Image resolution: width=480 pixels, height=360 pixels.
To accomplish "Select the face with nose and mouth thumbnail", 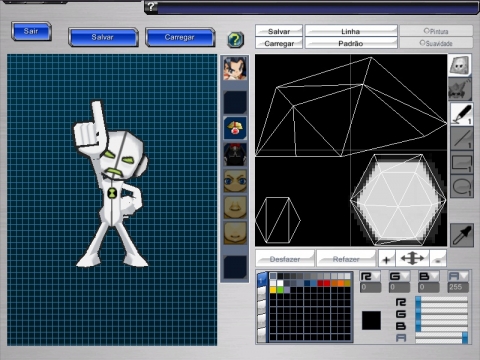I will click(x=235, y=207).
